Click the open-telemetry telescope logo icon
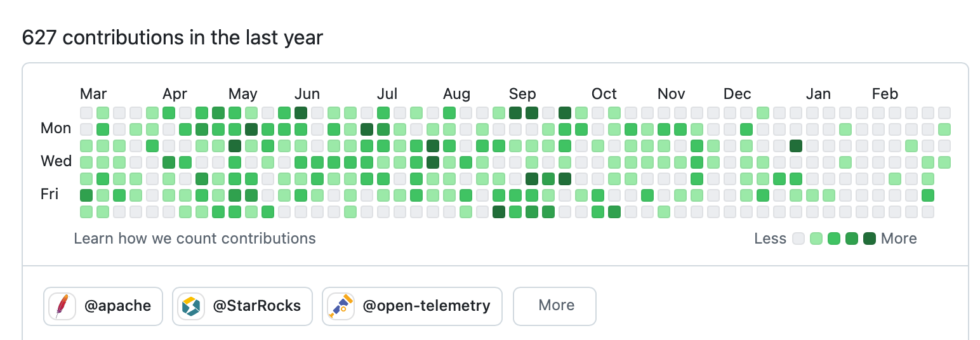 coord(340,306)
